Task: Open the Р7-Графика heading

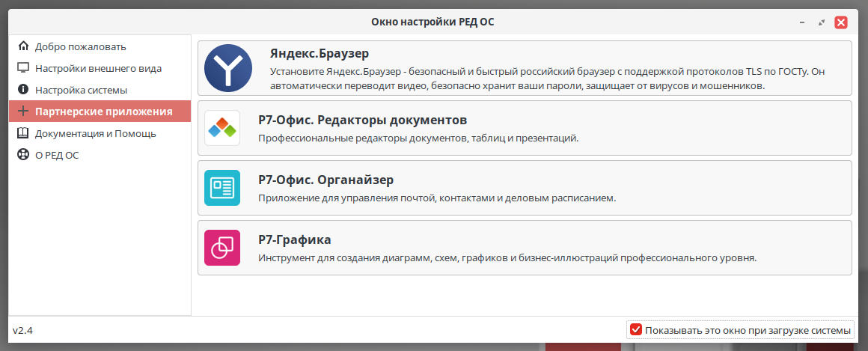Action: coord(295,239)
